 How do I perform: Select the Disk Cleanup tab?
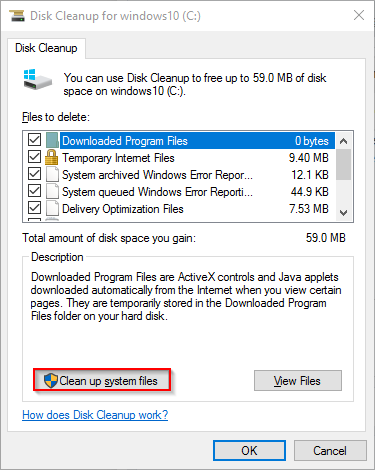tap(46, 48)
